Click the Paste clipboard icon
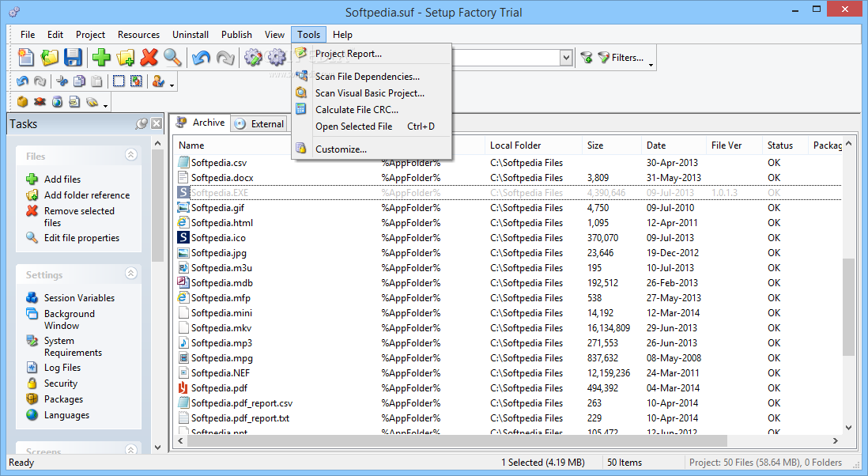The width and height of the screenshot is (868, 476). point(97,81)
